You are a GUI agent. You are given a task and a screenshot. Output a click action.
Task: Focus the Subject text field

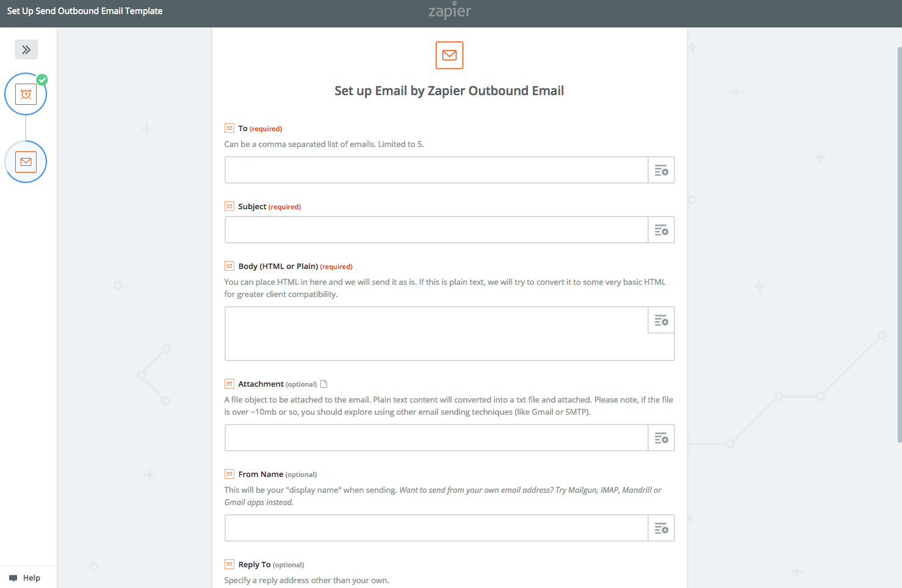tap(436, 230)
